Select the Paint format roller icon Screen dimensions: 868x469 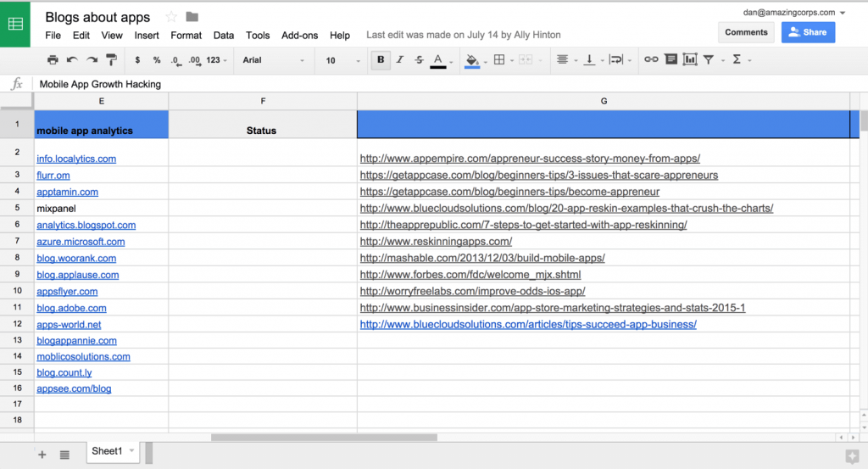coord(111,60)
